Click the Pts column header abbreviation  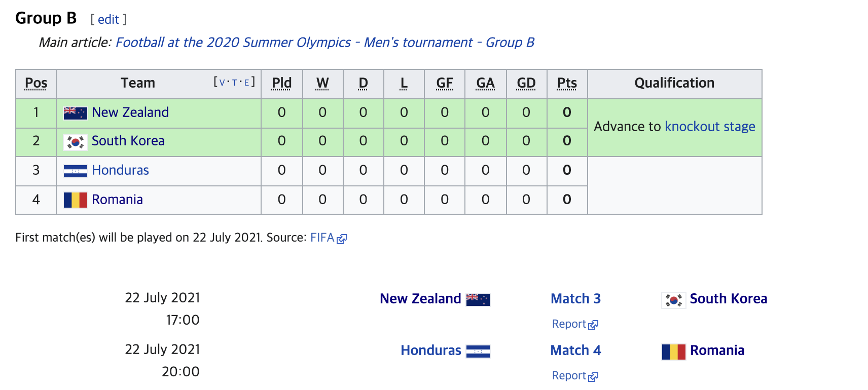pyautogui.click(x=567, y=83)
